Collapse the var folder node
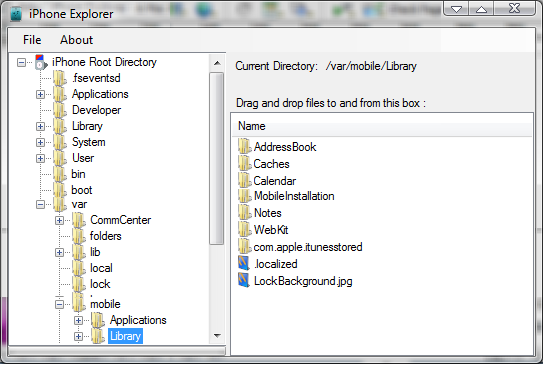Image resolution: width=545 pixels, height=366 pixels. [40, 204]
